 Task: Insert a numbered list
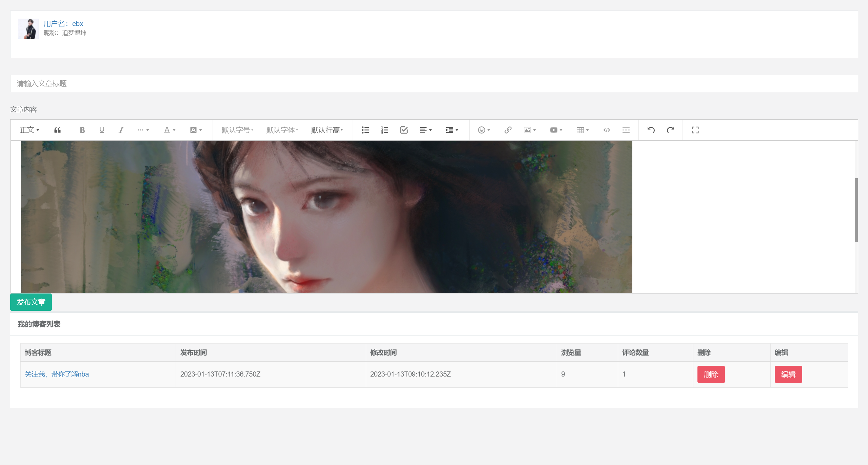point(384,130)
